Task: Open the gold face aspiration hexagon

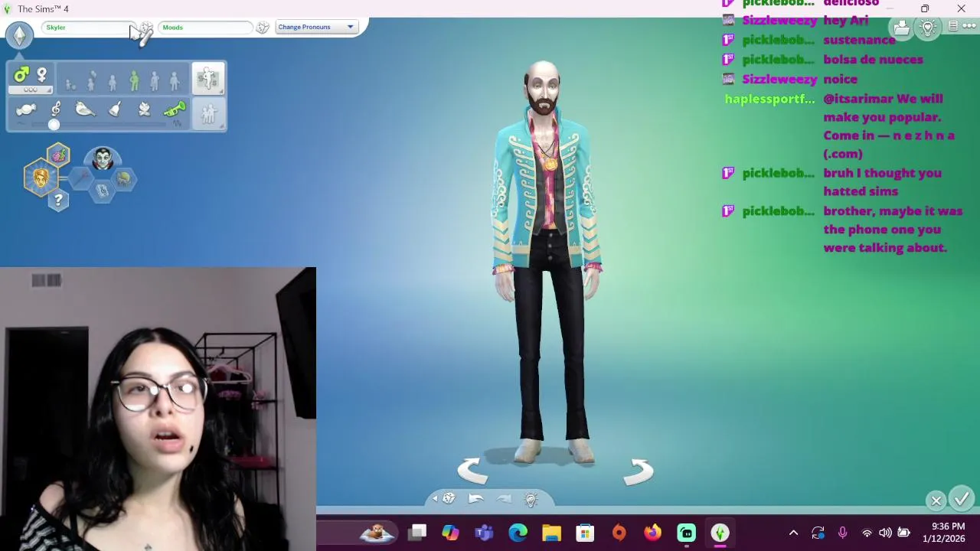Action: click(41, 178)
